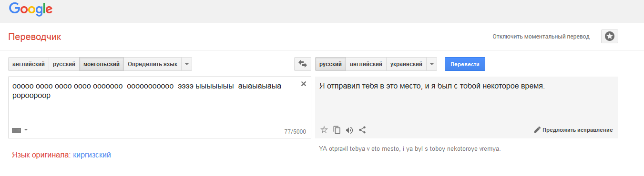Open the phrasebook star icon
The height and width of the screenshot is (176, 644).
tap(610, 36)
